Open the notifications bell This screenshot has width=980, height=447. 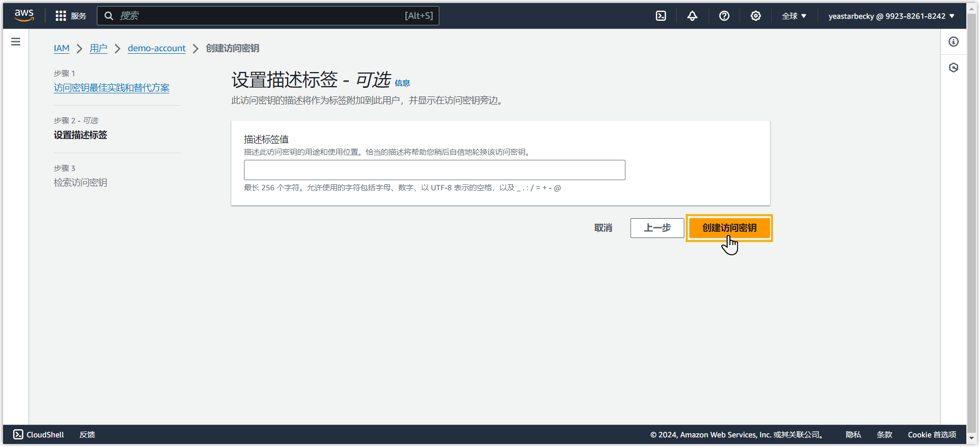tap(692, 16)
